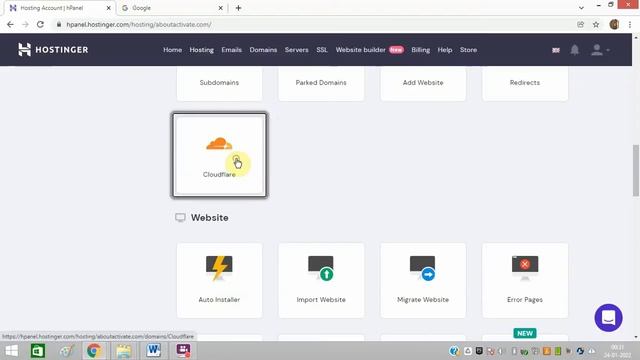Click the Import Website label

[321, 300]
